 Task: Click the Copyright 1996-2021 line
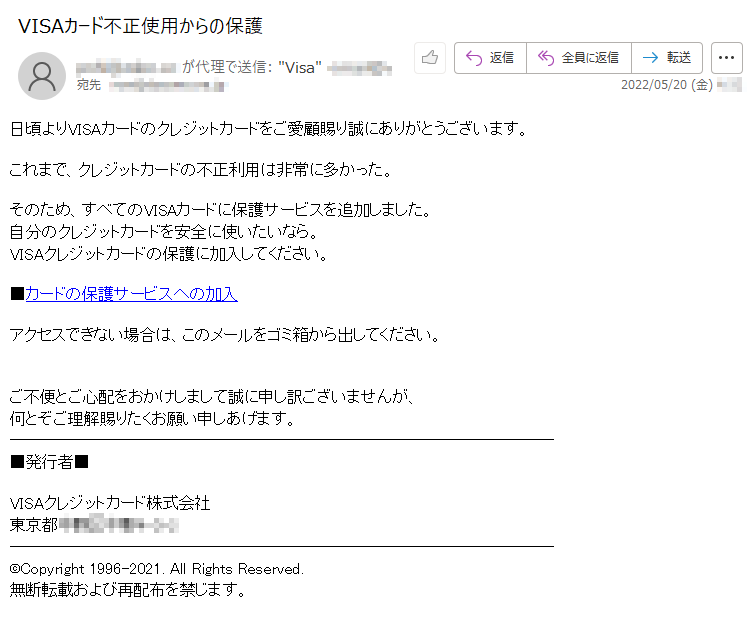tap(157, 569)
